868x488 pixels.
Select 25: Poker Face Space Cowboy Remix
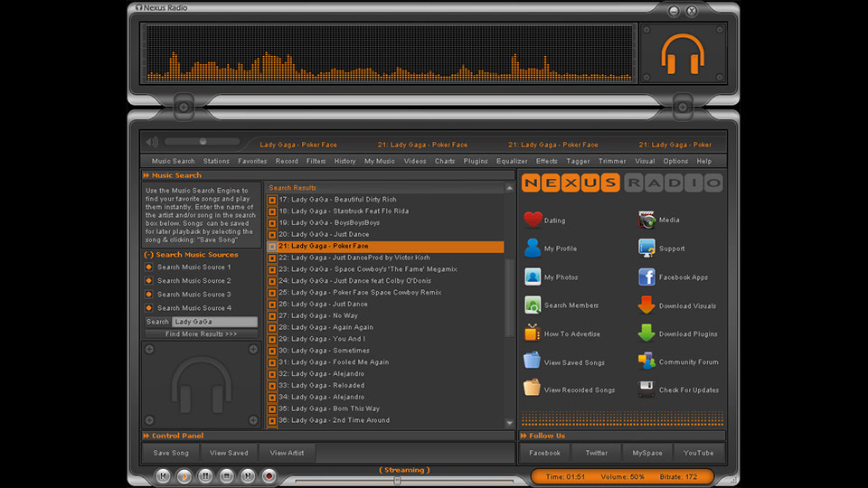(385, 292)
